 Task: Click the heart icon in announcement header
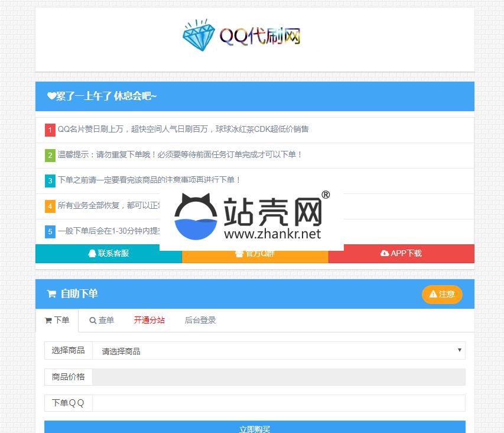51,96
